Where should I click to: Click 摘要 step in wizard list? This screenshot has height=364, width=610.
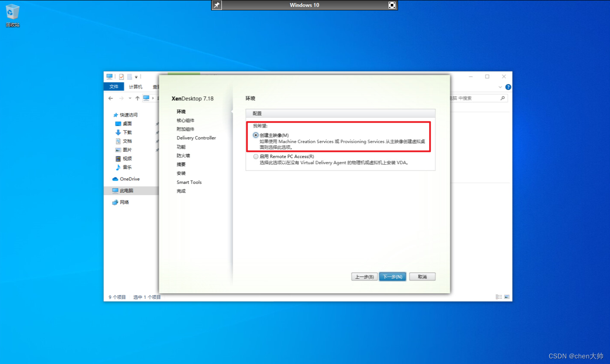tap(181, 165)
